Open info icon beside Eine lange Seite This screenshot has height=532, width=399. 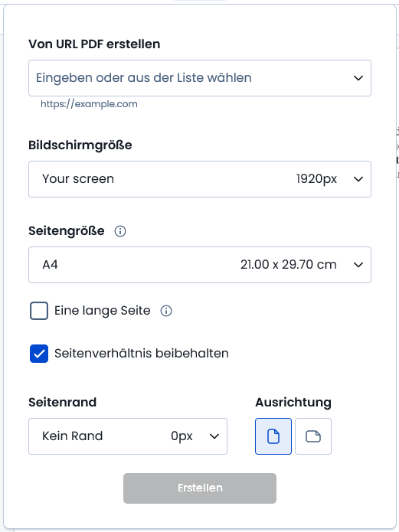166,311
